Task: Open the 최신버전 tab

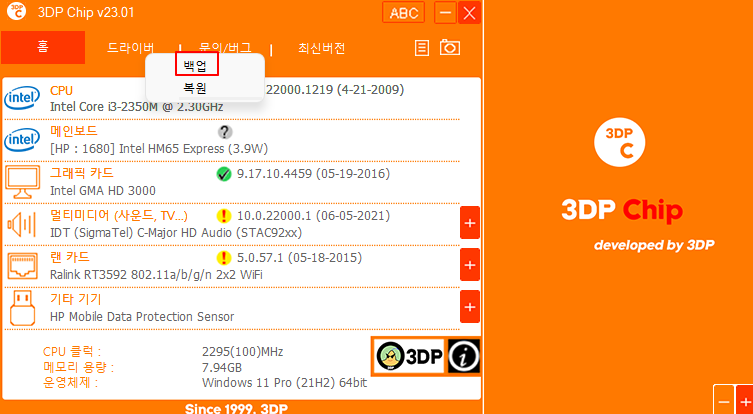Action: (x=322, y=48)
